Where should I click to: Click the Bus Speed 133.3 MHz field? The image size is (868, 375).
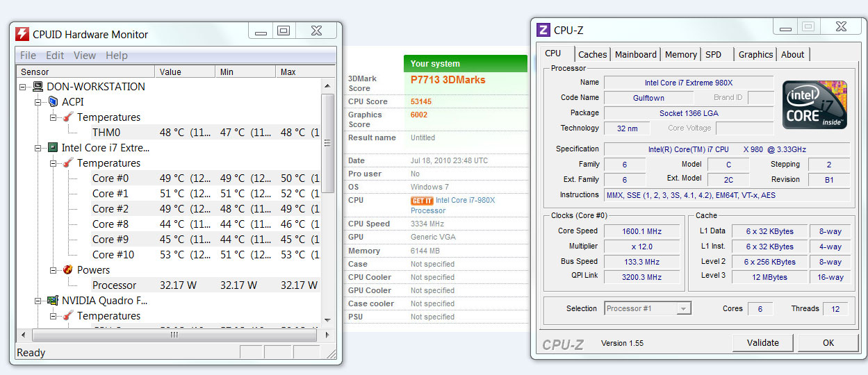pyautogui.click(x=641, y=262)
